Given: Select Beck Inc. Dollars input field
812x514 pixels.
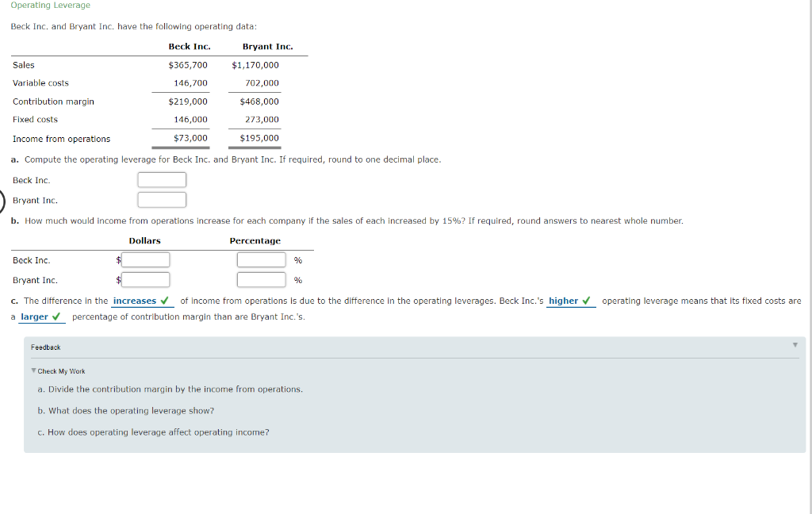Looking at the screenshot, I should click(146, 259).
